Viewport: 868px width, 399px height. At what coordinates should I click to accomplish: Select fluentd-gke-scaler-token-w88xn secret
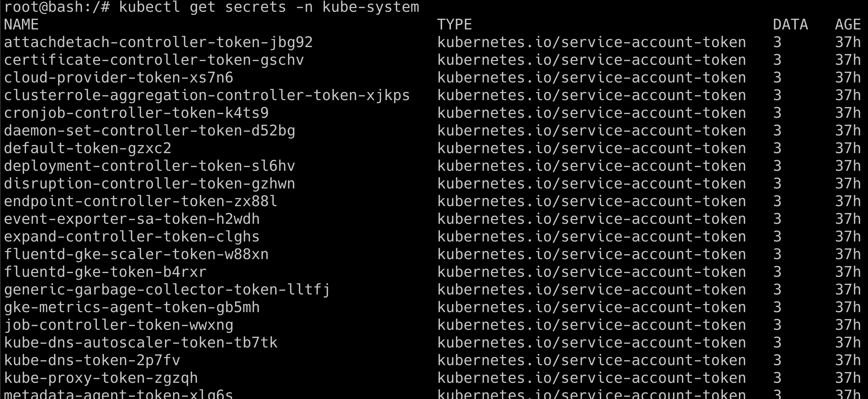click(x=136, y=255)
